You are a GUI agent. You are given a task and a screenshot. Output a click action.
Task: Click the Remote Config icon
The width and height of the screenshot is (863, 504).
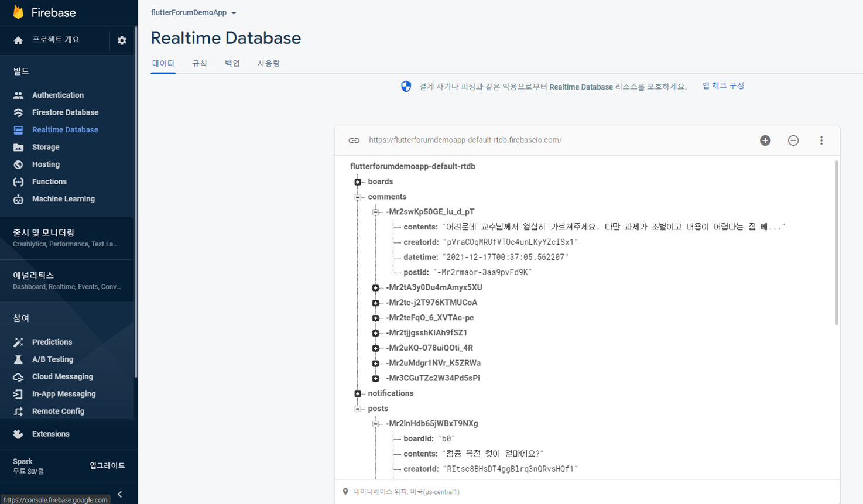tap(18, 412)
